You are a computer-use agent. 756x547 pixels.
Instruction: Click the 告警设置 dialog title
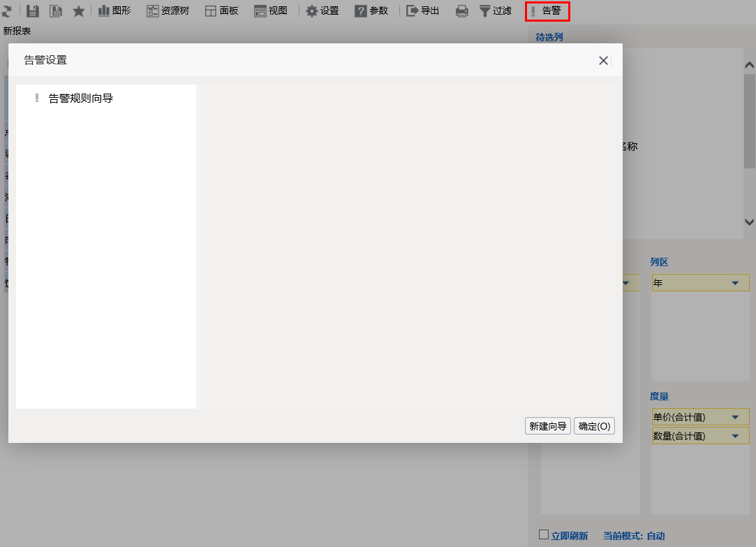point(45,60)
